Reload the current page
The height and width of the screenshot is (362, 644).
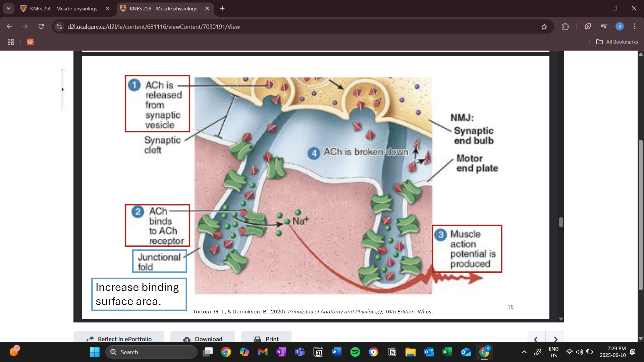click(x=41, y=26)
